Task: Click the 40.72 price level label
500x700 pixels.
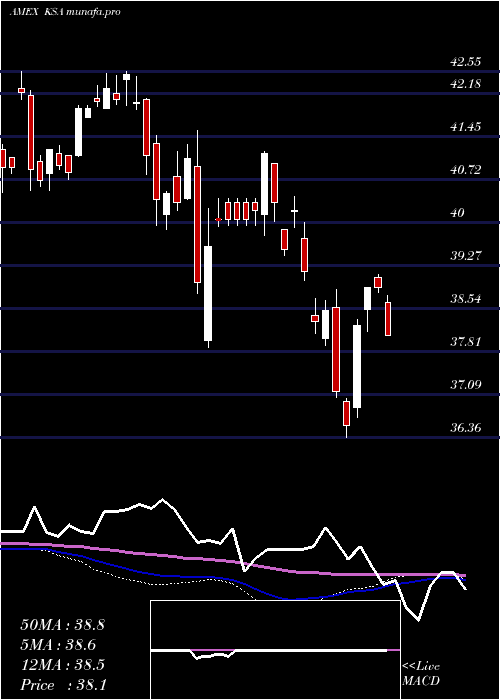Action: click(x=466, y=170)
